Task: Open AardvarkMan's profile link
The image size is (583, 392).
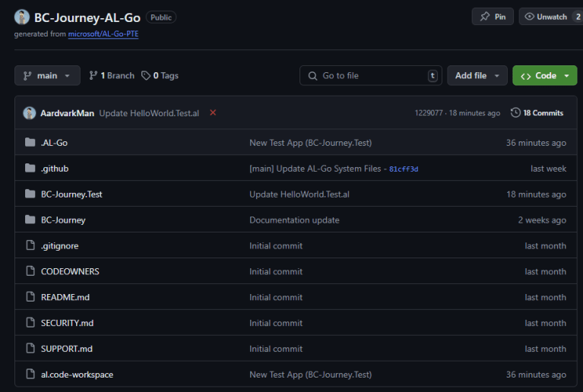Action: tap(68, 113)
